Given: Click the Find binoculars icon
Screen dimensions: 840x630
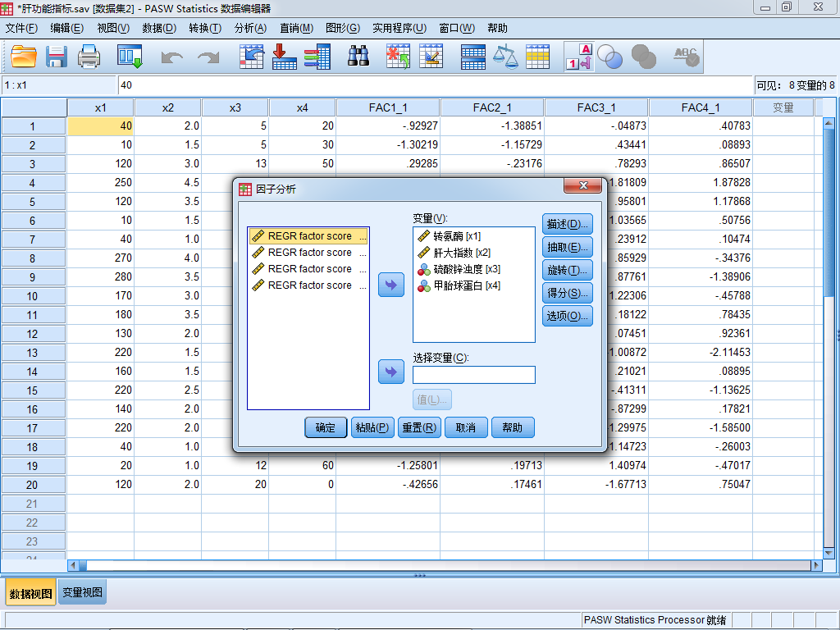Looking at the screenshot, I should 358,56.
